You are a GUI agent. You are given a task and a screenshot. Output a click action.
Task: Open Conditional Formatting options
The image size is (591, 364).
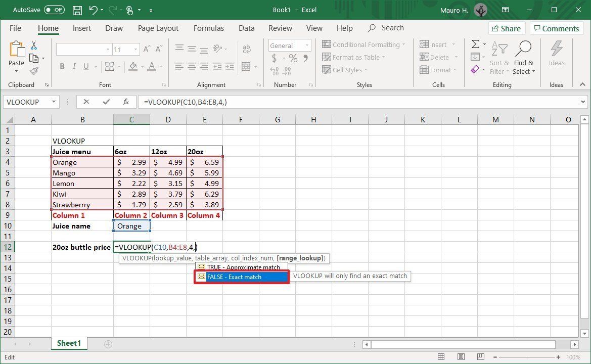363,44
